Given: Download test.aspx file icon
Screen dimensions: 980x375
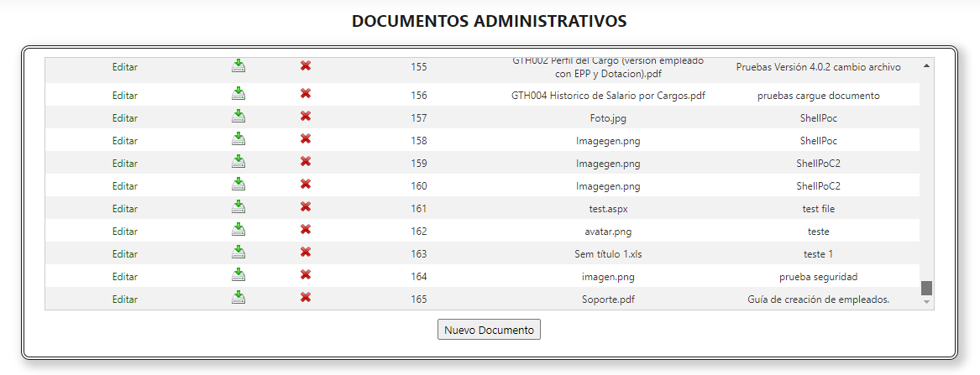Looking at the screenshot, I should click(238, 206).
